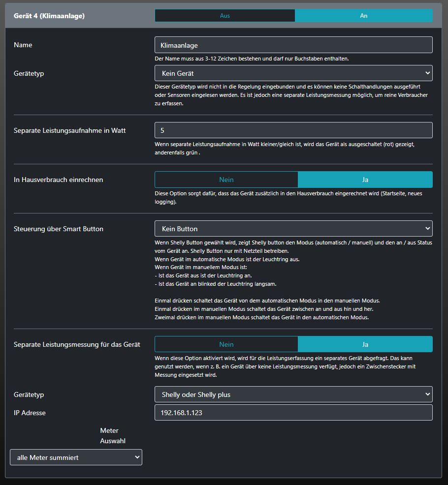Click the Gerät 4 (Klimaanlage) header title
Screen dimensions: 448x485
[x=49, y=16]
